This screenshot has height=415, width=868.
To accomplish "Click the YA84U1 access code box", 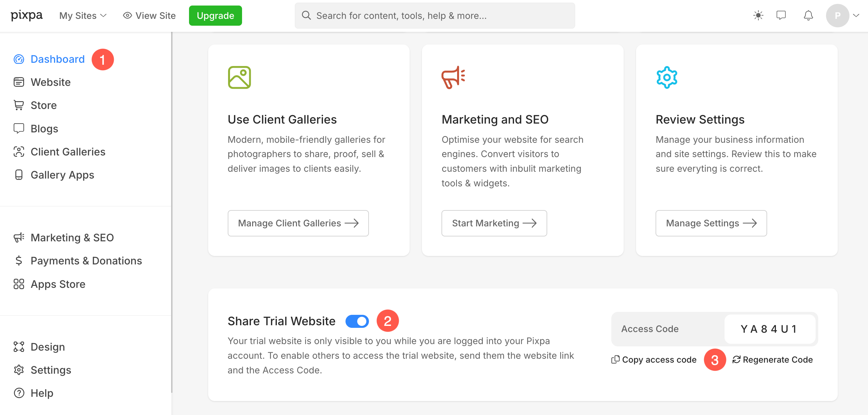I will click(770, 329).
